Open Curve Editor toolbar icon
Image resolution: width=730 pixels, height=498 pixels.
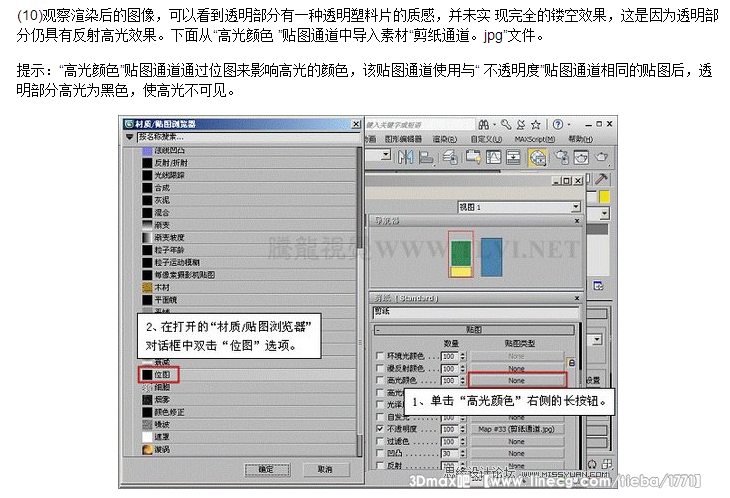[x=493, y=157]
